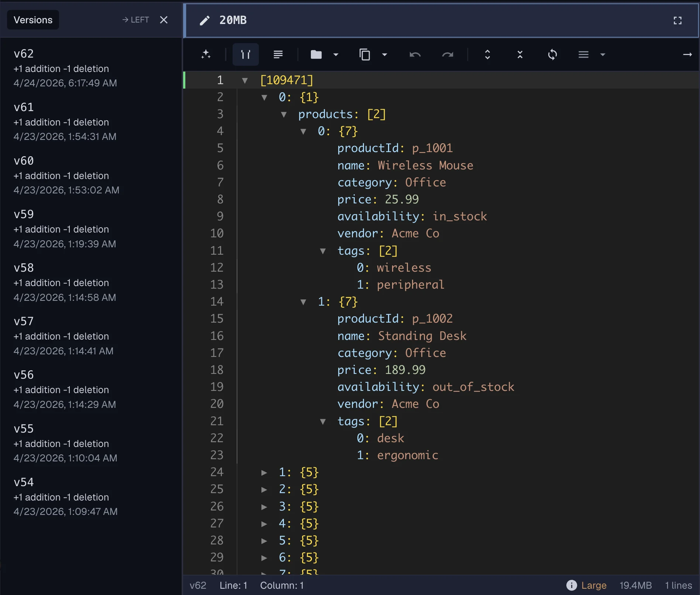The width and height of the screenshot is (700, 595).
Task: Enter fullscreen with the expand icon
Action: [x=677, y=20]
